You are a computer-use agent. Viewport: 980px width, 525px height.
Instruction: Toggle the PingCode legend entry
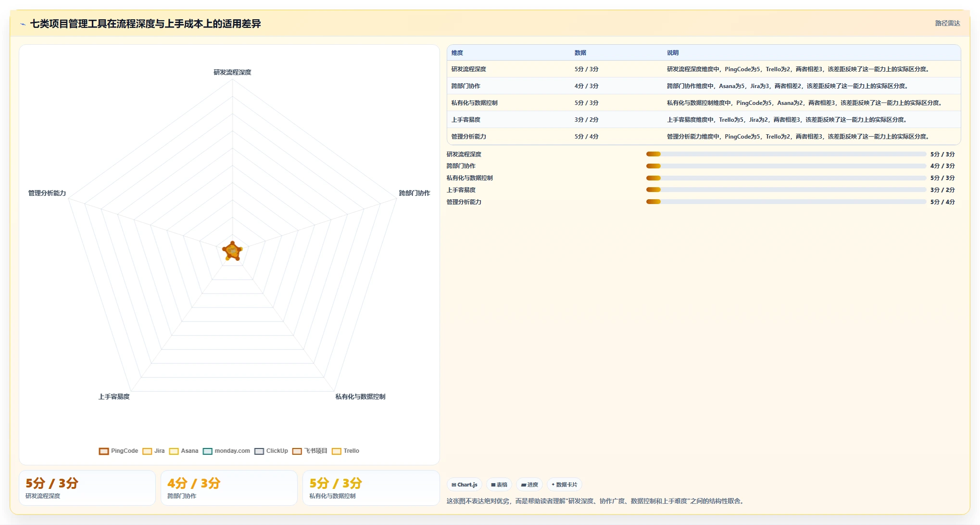coord(118,451)
